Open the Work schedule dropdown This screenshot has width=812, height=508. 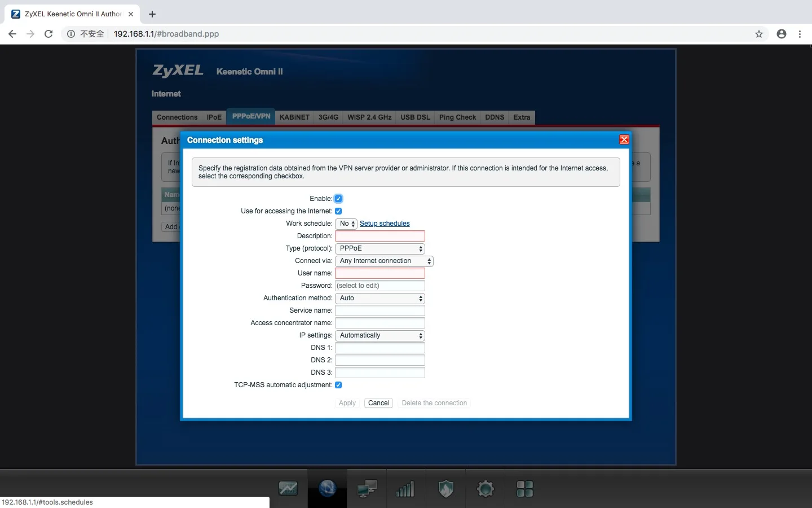click(346, 224)
